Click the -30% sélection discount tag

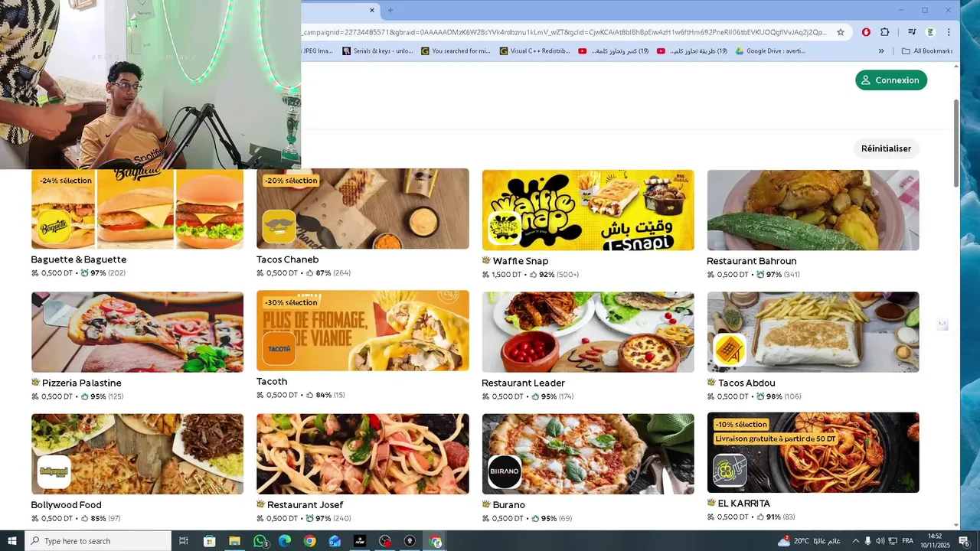(x=291, y=302)
